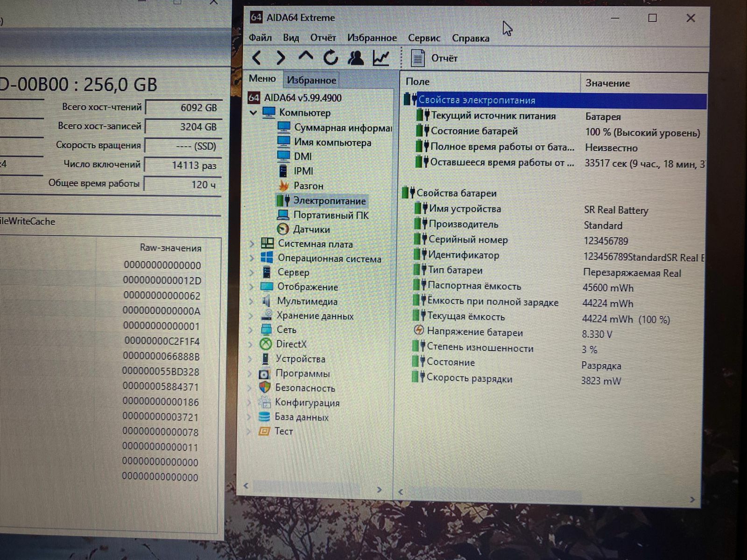Select Имя компьютера tree item
This screenshot has height=560, width=747.
coord(324,142)
